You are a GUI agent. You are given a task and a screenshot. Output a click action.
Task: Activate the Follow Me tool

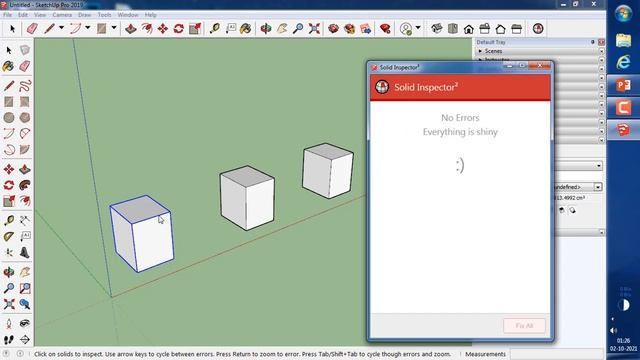point(25,185)
